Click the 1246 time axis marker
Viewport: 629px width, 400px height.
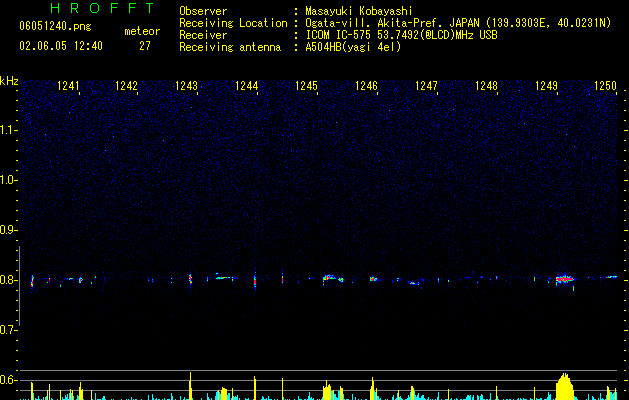pos(367,86)
